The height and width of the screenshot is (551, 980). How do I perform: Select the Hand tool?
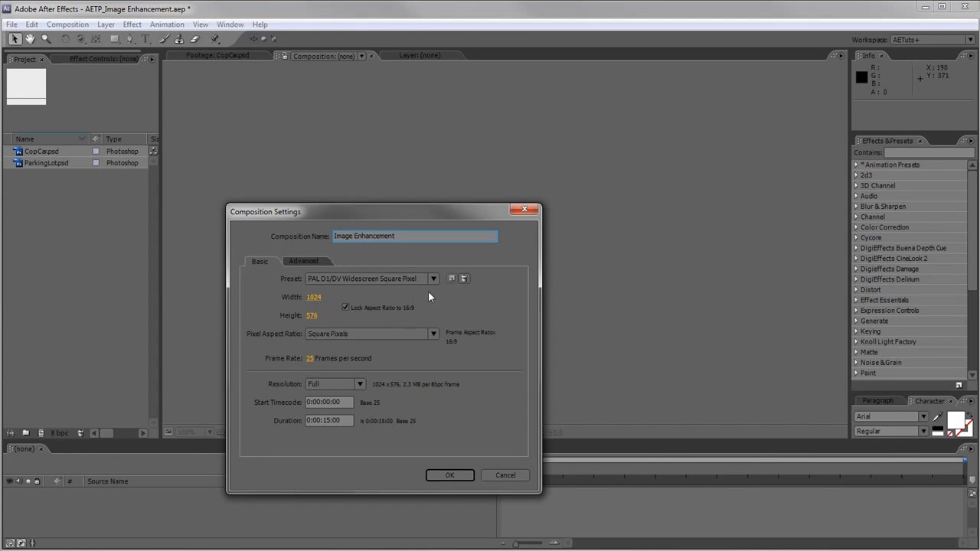pyautogui.click(x=30, y=39)
